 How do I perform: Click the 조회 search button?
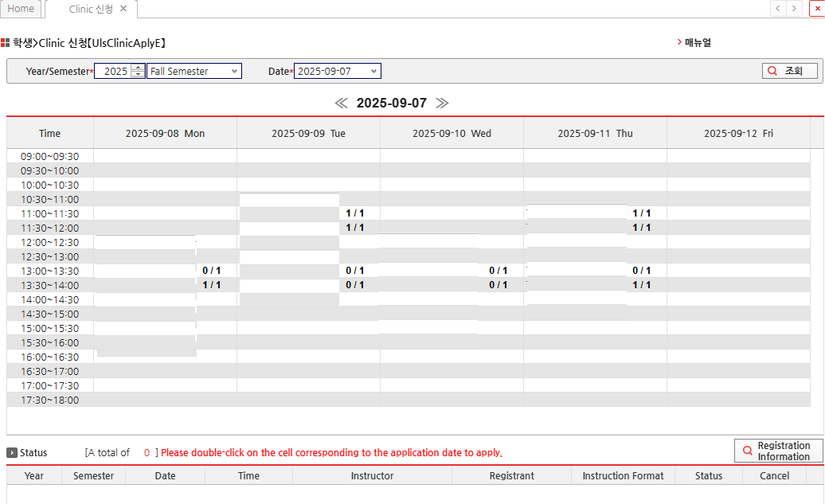[790, 71]
